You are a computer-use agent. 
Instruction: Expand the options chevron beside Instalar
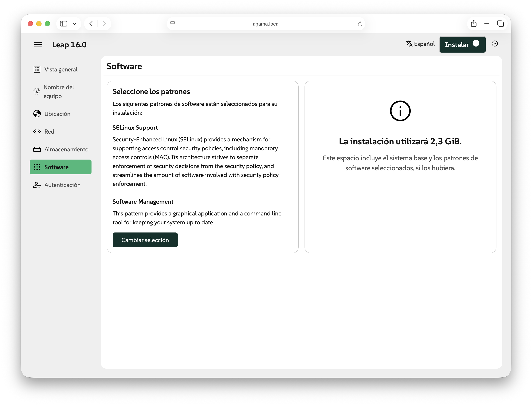(495, 44)
